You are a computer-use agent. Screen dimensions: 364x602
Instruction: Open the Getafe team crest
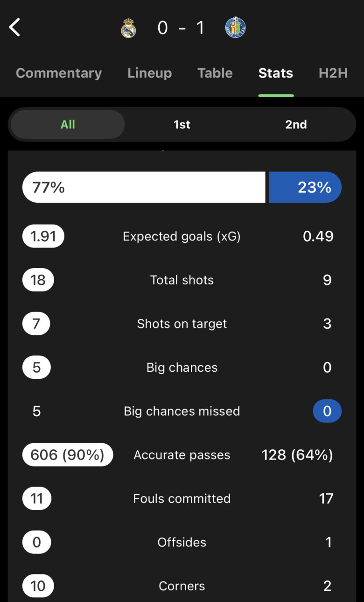coord(235,28)
